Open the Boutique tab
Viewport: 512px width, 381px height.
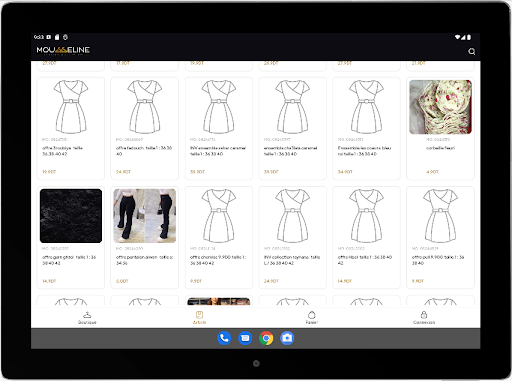[87, 317]
